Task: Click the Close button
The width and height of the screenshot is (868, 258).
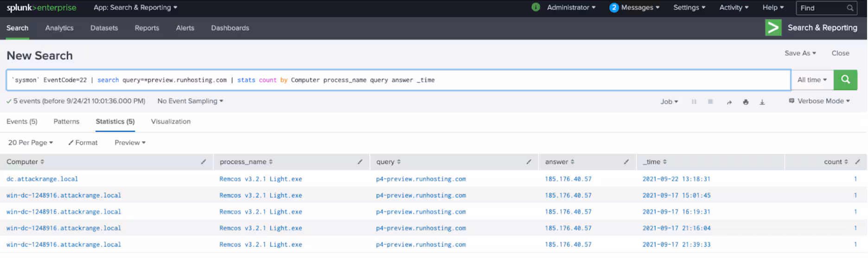Action: [x=840, y=53]
